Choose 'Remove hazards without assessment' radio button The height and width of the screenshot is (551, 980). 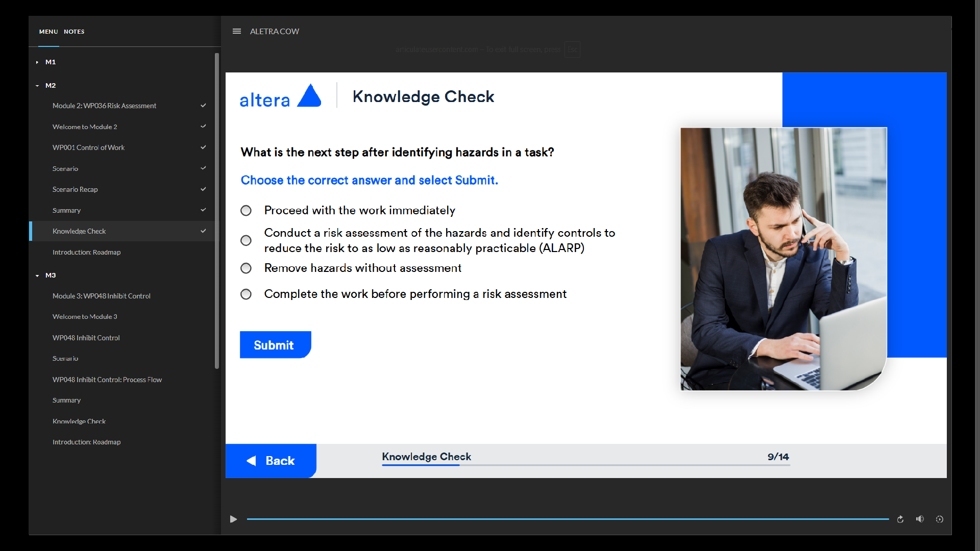pyautogui.click(x=246, y=268)
